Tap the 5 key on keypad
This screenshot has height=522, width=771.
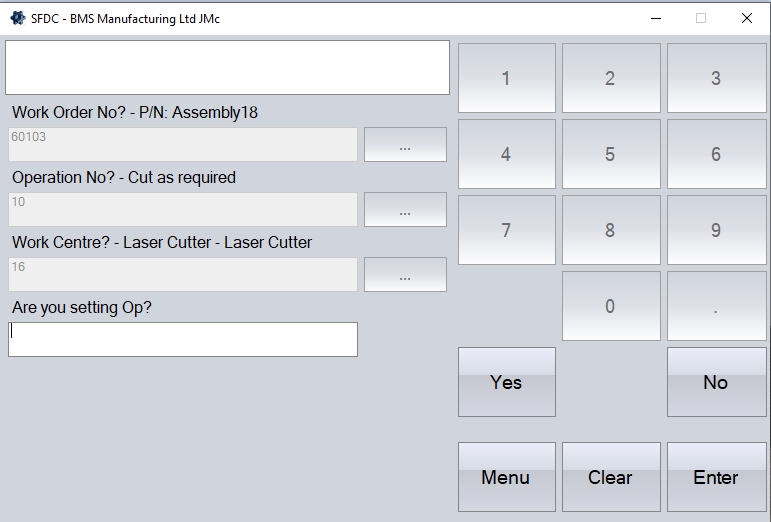point(610,154)
